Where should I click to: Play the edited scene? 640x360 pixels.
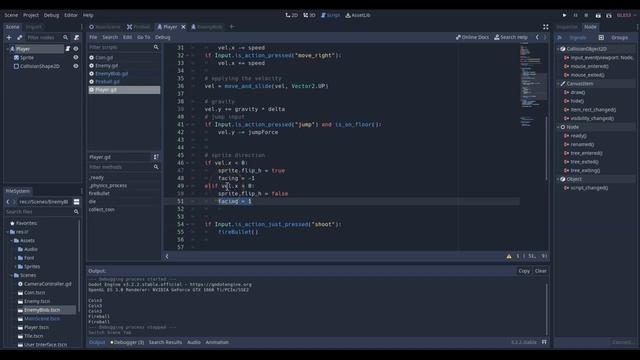pyautogui.click(x=598, y=15)
